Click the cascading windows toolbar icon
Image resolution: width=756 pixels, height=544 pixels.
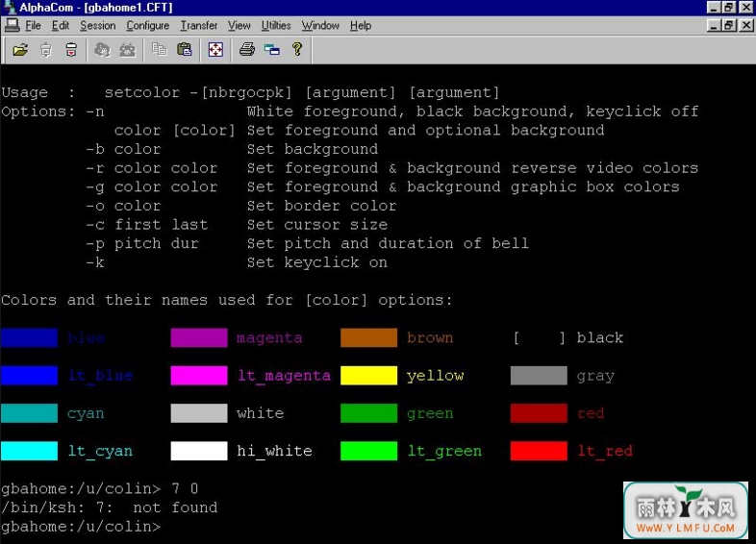pos(272,49)
